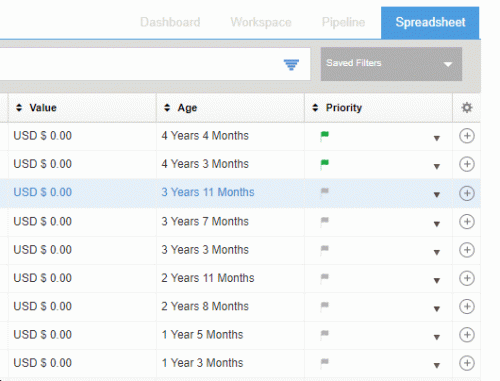Viewport: 500px width, 381px height.
Task: Click green flag in 4 Years 3 Months row
Action: pyautogui.click(x=324, y=164)
